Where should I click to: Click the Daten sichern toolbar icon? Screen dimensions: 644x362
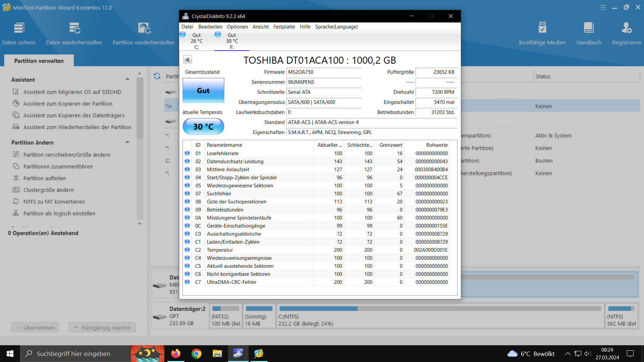point(19,28)
